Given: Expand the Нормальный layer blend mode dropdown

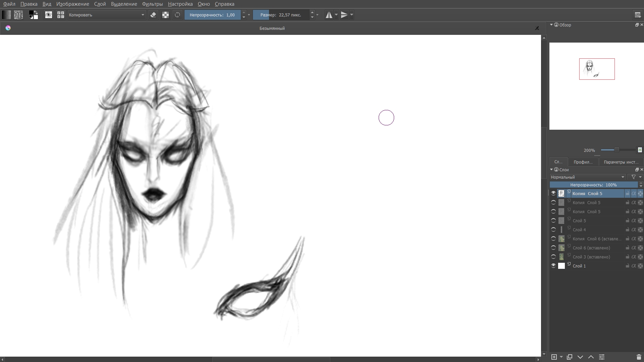Looking at the screenshot, I should [588, 177].
